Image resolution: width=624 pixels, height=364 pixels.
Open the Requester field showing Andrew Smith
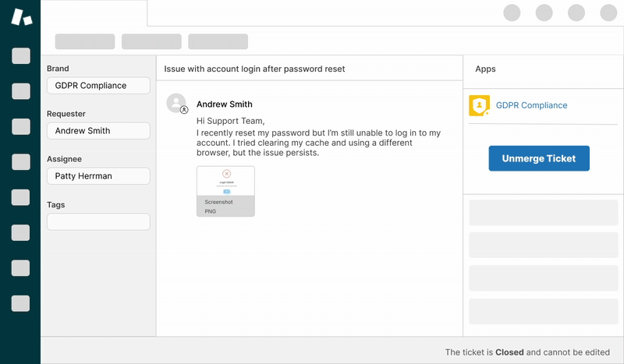[x=98, y=131]
